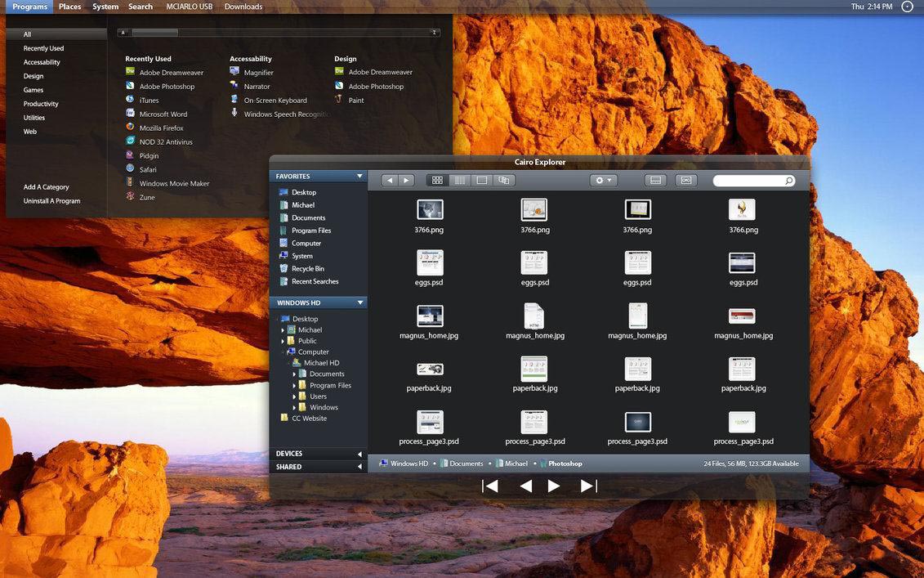
Task: Click the filmstrip button in the toolbar
Action: [655, 181]
